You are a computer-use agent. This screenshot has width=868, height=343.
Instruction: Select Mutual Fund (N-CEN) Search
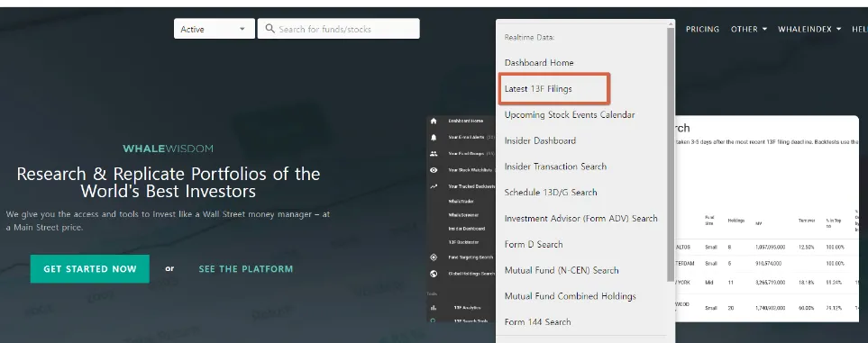(562, 270)
